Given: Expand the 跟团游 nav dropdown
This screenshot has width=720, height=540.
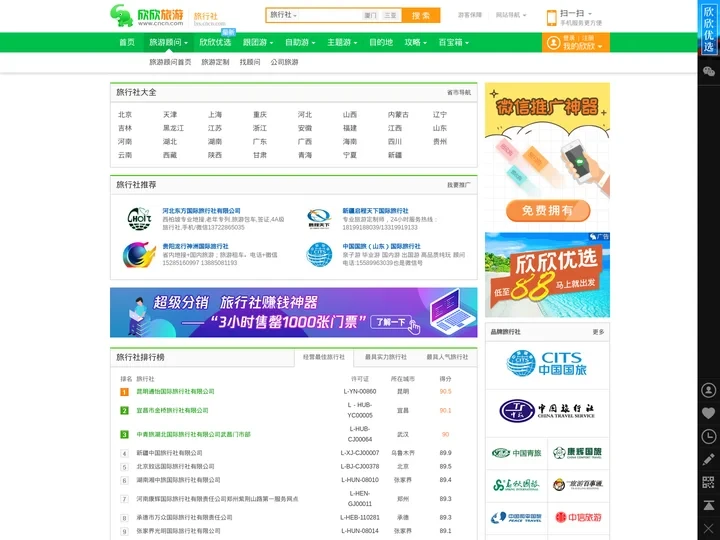Looking at the screenshot, I should pyautogui.click(x=258, y=43).
